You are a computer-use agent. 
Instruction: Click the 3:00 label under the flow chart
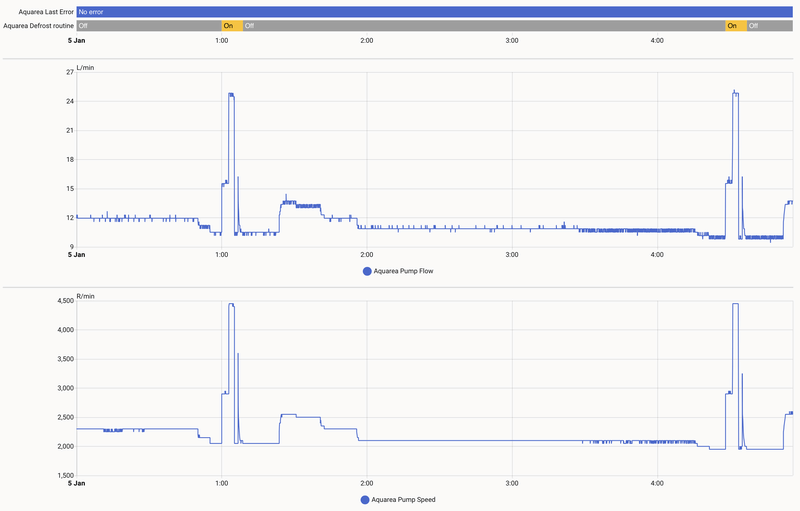(512, 254)
